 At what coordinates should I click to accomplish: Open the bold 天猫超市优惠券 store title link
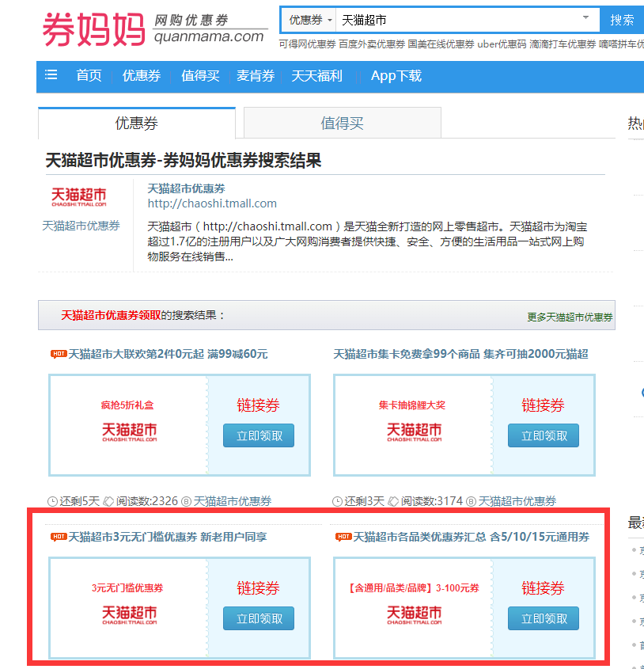click(x=187, y=188)
